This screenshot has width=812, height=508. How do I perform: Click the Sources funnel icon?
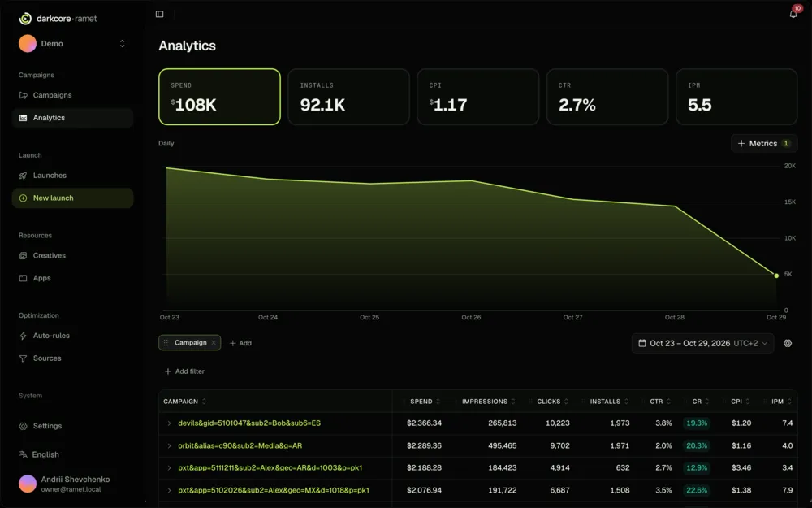[x=23, y=358]
